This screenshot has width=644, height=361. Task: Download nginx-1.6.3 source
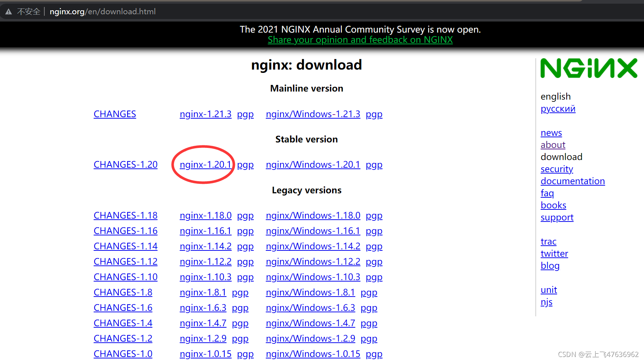pos(203,308)
